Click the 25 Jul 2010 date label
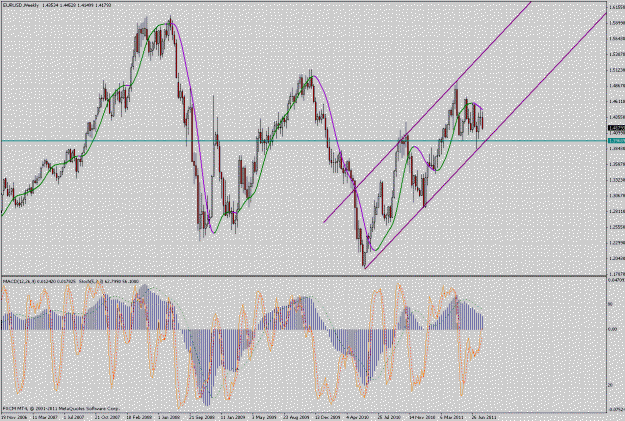The height and width of the screenshot is (421, 625). pyautogui.click(x=389, y=417)
